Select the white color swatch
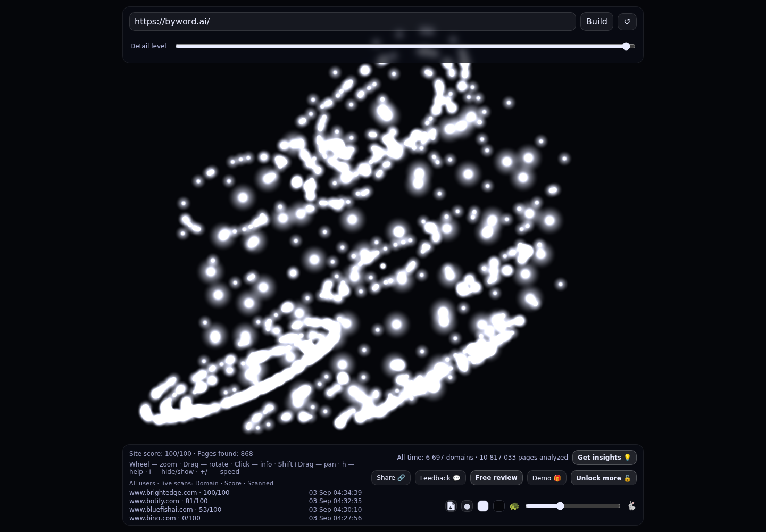The width and height of the screenshot is (766, 532). (483, 506)
